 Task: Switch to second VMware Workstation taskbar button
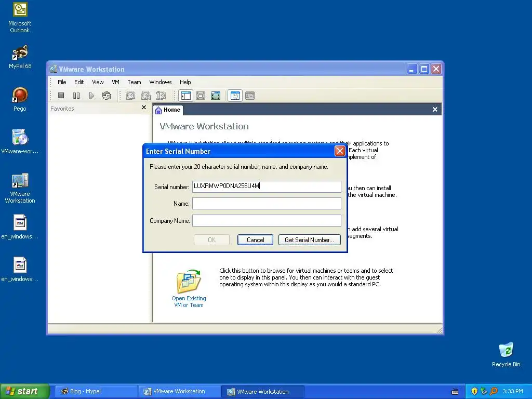click(x=262, y=392)
